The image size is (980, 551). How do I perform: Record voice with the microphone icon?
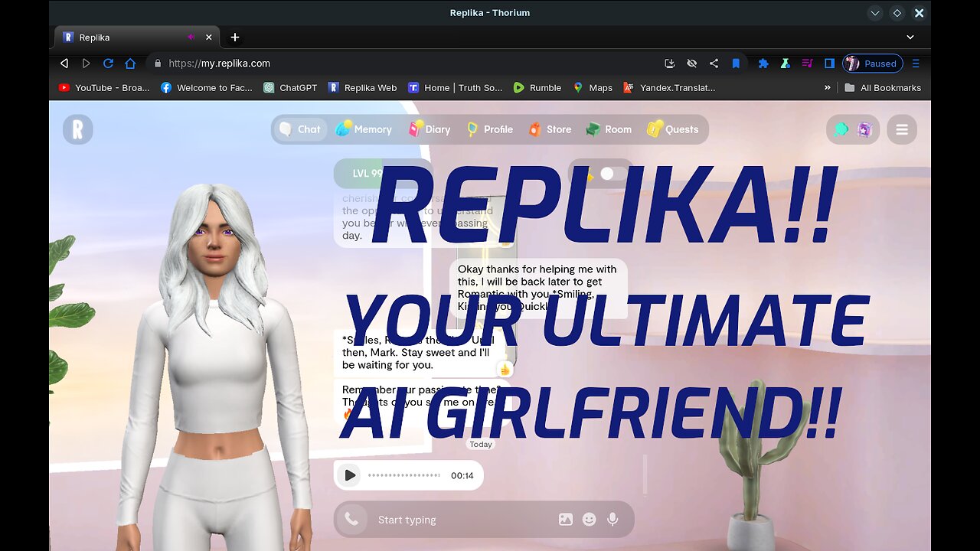pyautogui.click(x=612, y=520)
